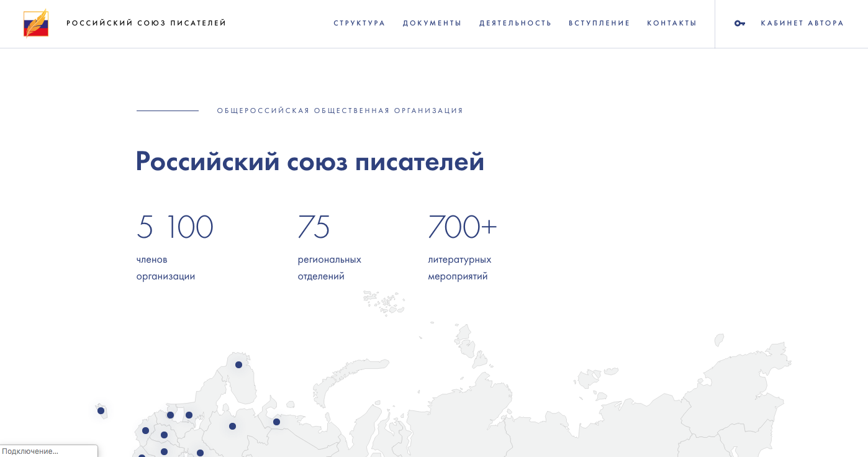
Task: Go to the Вступление section
Action: 599,24
